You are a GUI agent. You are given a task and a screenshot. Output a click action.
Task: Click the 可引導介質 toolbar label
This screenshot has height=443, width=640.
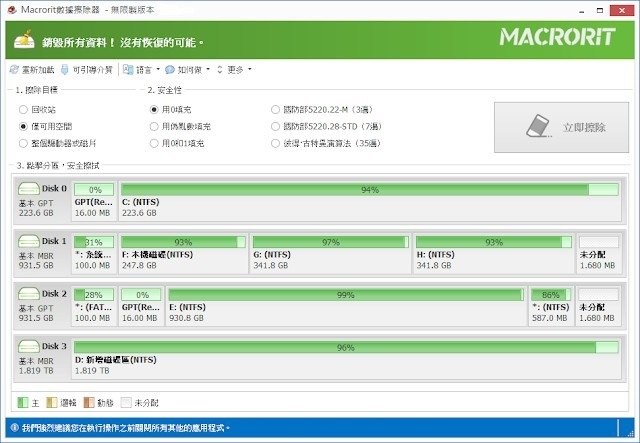92,70
